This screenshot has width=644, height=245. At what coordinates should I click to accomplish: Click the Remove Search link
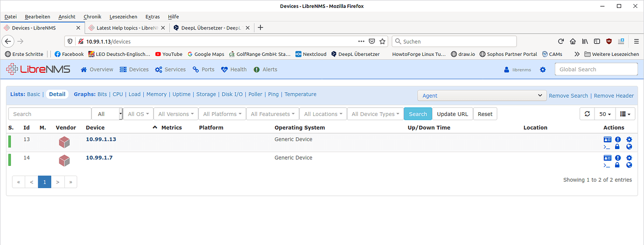(568, 95)
